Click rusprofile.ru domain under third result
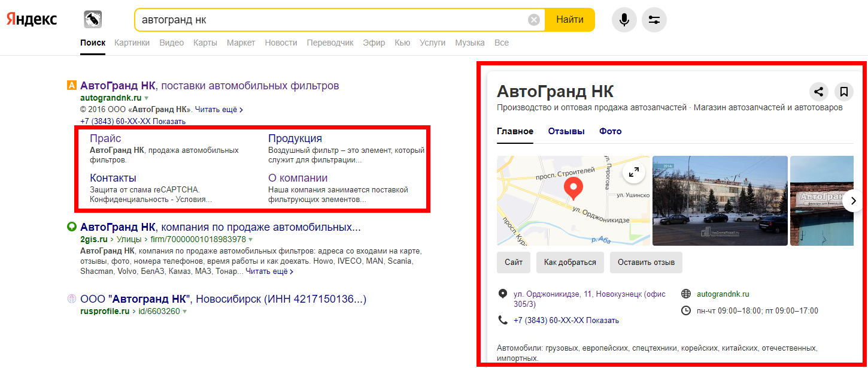868x368 pixels. pyautogui.click(x=105, y=311)
